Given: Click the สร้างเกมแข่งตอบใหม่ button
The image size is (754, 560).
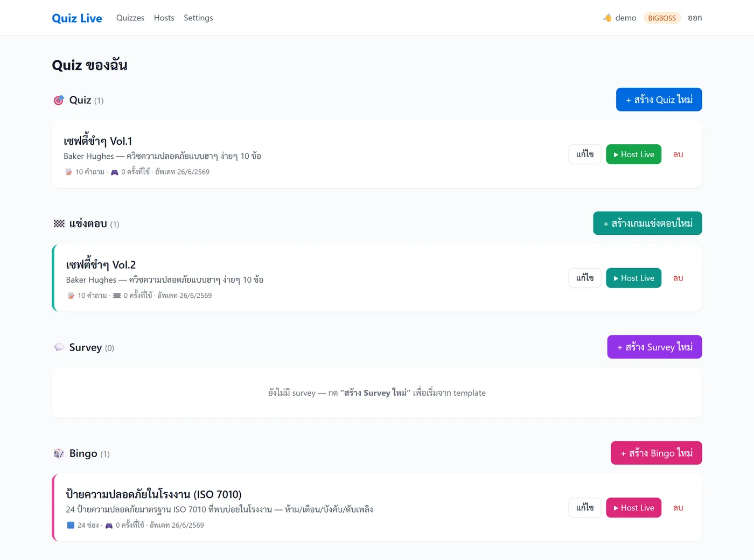Looking at the screenshot, I should tap(647, 223).
